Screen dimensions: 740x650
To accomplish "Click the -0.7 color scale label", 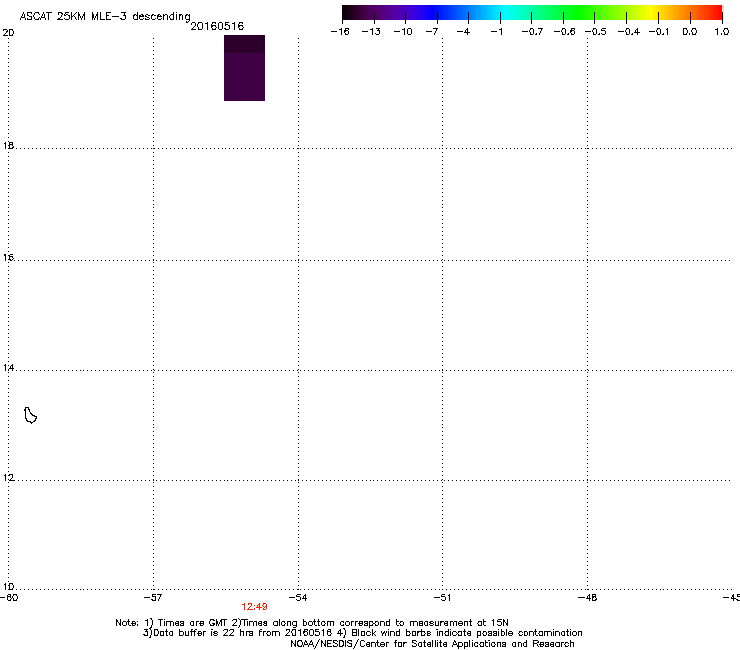I will 532,32.
